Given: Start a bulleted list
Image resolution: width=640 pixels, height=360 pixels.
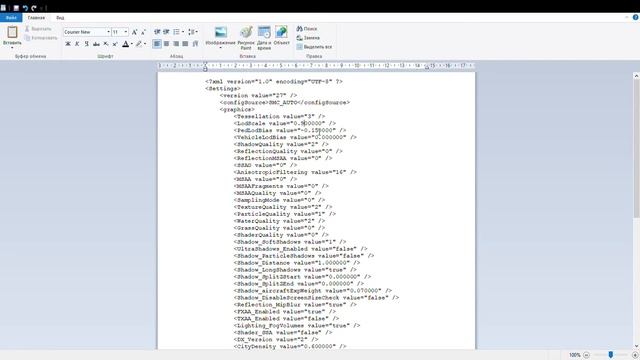Looking at the screenshot, I should [x=176, y=32].
